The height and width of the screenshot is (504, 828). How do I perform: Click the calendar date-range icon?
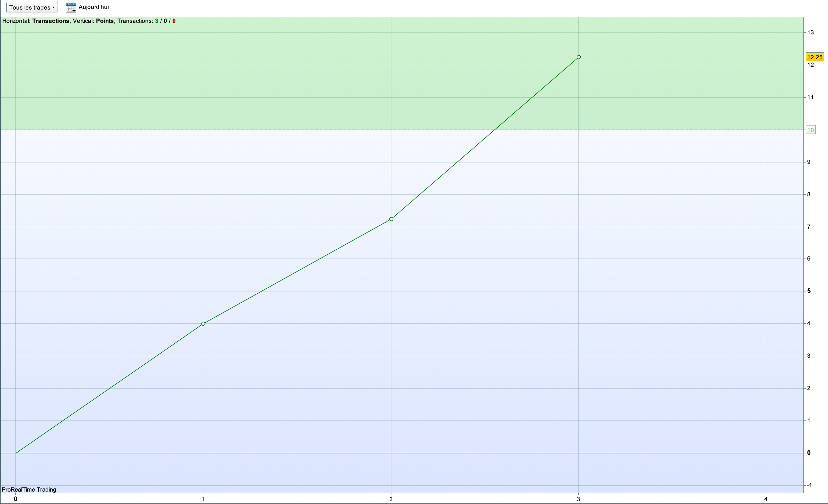point(71,8)
